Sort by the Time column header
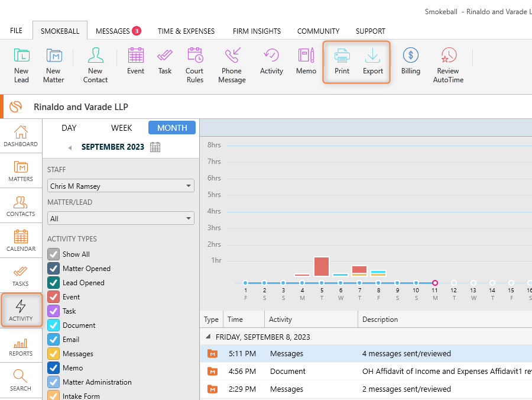532x400 pixels. [x=244, y=319]
